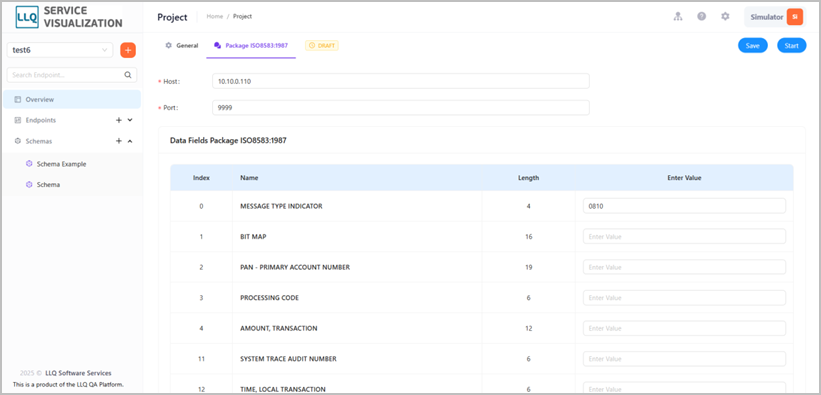Add a new endpoint with plus icon
The image size is (821, 395).
click(x=119, y=120)
